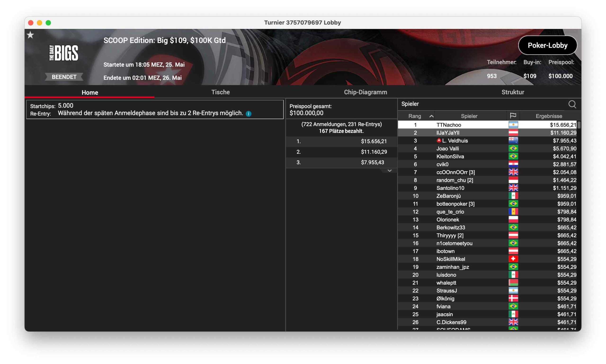Click the Re-Entry info icon
This screenshot has height=364, width=606.
(248, 114)
